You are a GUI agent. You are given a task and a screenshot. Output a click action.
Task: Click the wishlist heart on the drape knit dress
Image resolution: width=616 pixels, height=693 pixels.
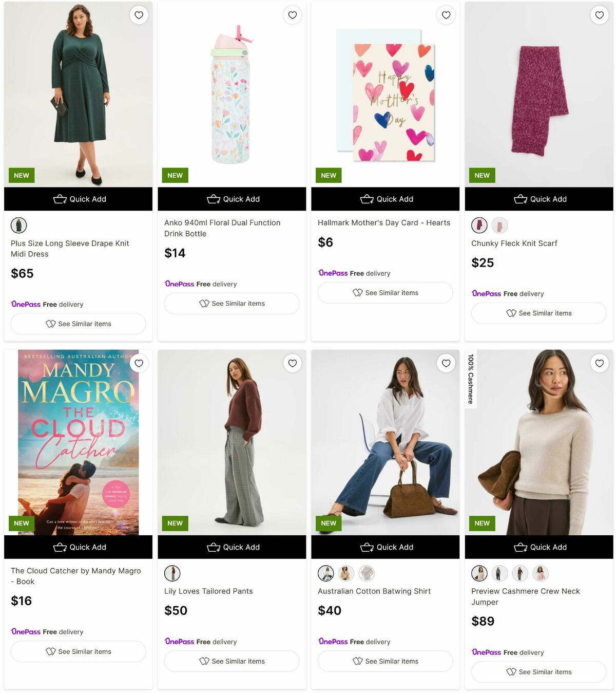point(139,15)
